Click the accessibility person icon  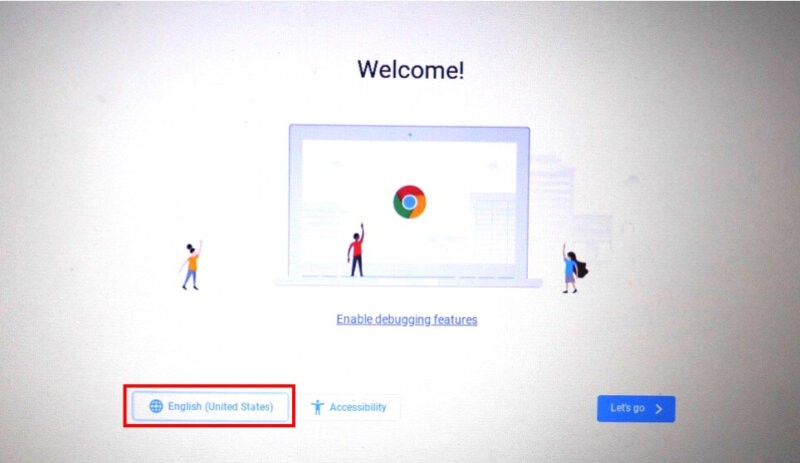tap(317, 407)
